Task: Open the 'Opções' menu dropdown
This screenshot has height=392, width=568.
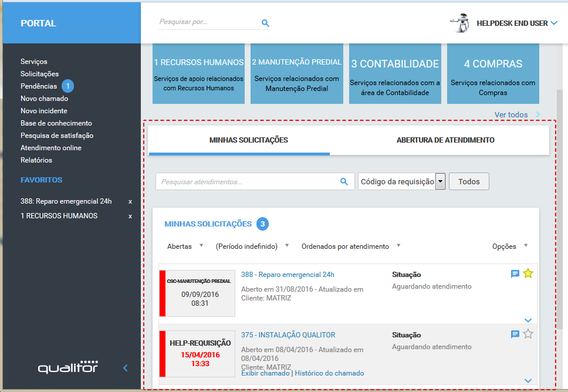Action: click(508, 246)
